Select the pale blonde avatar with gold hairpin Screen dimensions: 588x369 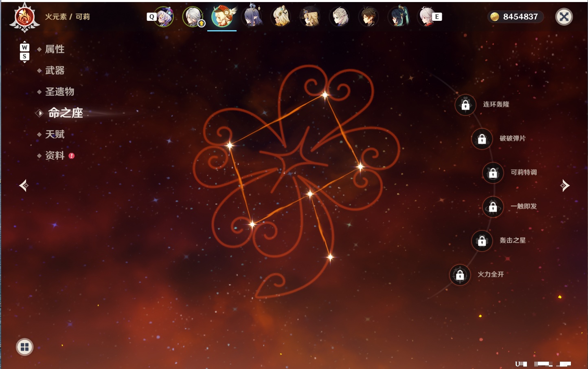(x=281, y=17)
